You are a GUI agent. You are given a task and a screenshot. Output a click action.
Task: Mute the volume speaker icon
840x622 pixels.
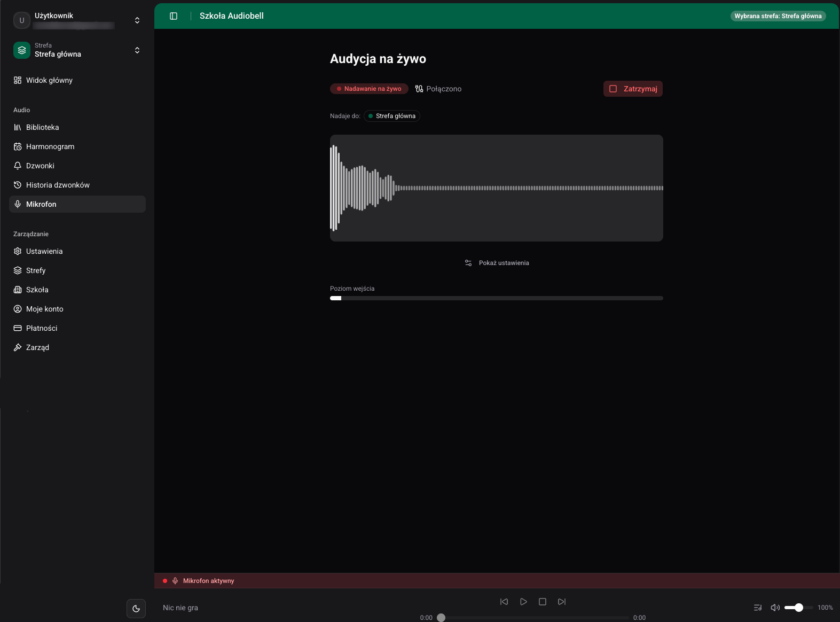click(775, 608)
